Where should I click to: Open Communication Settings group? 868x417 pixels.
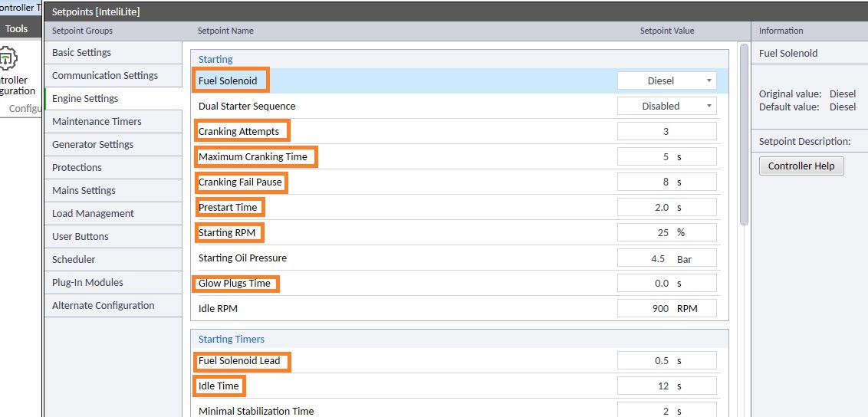click(x=105, y=75)
